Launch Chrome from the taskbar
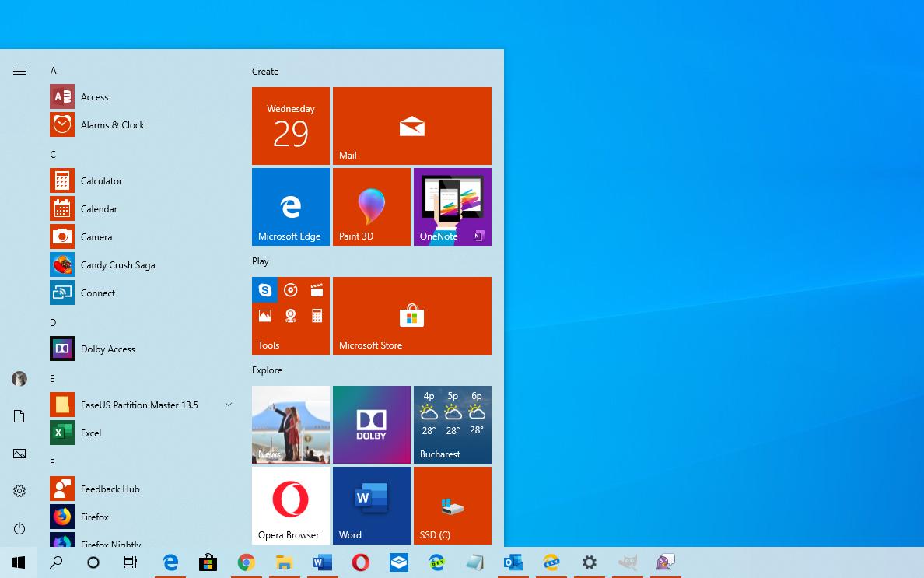This screenshot has width=924, height=578. point(247,562)
